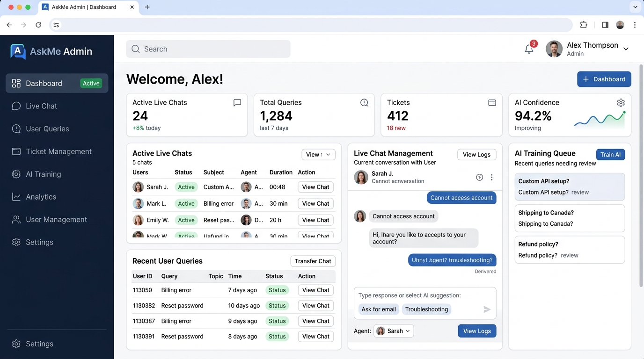
Task: Open User Management in the sidebar
Action: tap(57, 220)
